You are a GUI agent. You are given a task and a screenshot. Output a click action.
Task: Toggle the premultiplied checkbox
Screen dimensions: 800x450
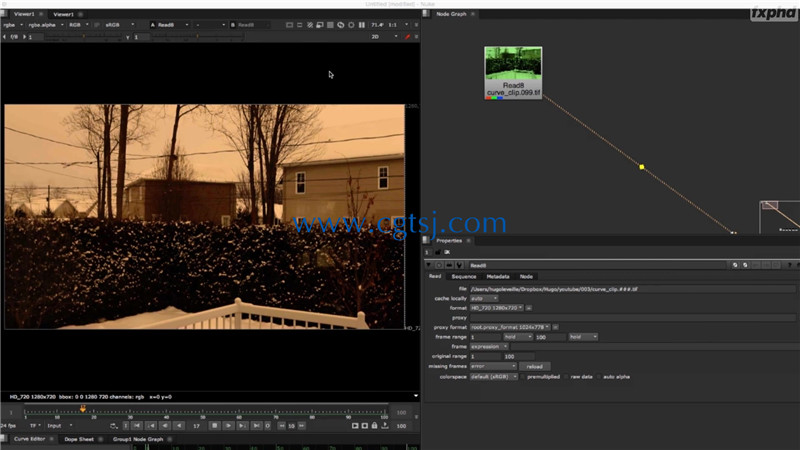(x=523, y=377)
